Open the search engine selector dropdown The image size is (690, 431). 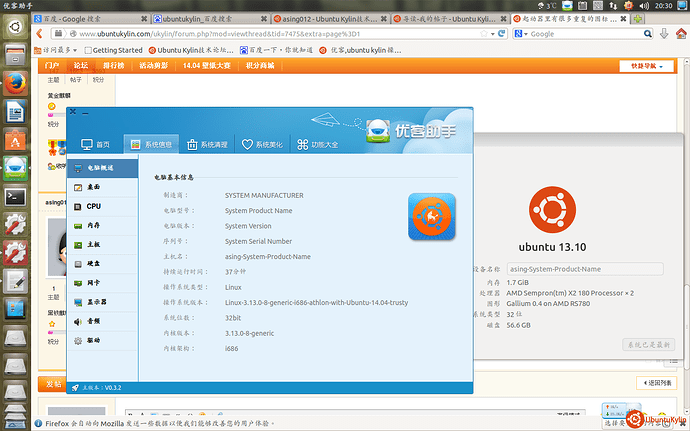point(521,33)
